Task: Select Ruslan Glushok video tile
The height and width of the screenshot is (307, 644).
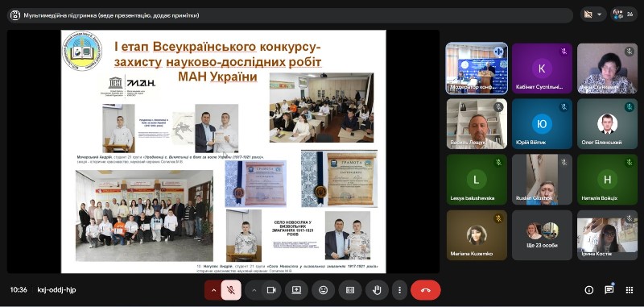Action: click(x=542, y=179)
